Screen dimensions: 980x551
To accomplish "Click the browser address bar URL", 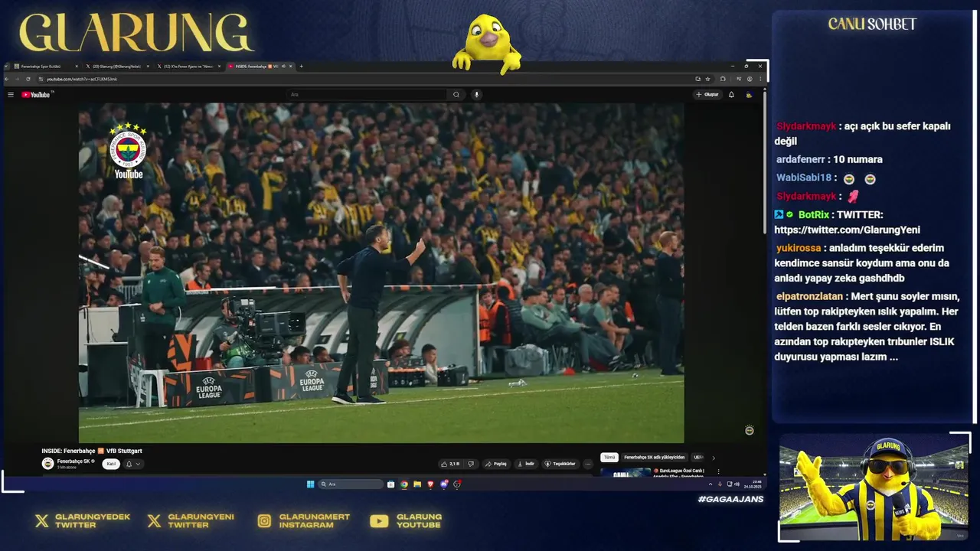I will tap(82, 80).
